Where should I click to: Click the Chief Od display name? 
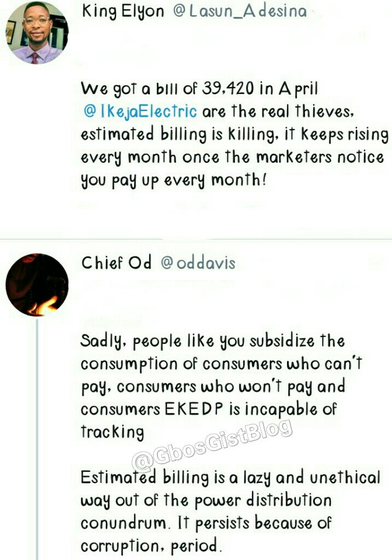coord(116,263)
